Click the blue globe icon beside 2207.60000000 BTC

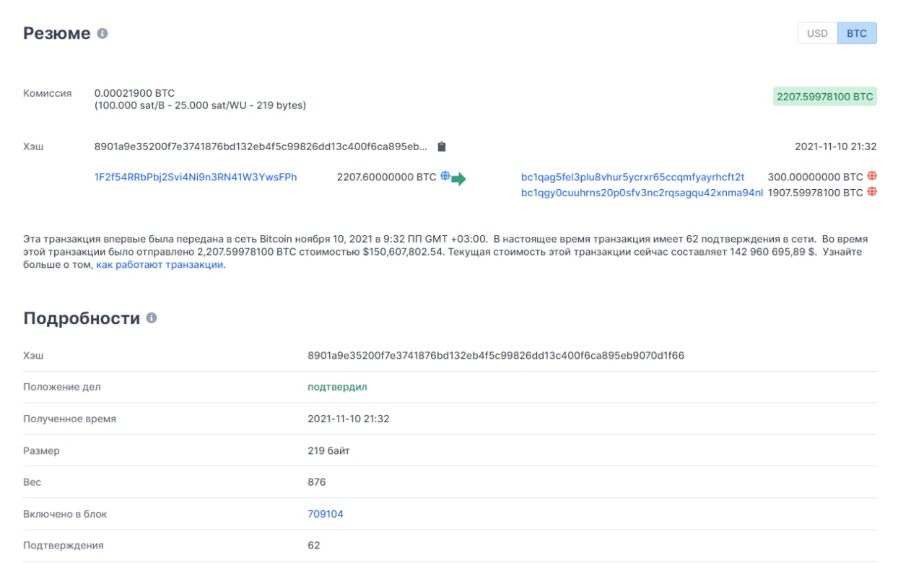(445, 176)
